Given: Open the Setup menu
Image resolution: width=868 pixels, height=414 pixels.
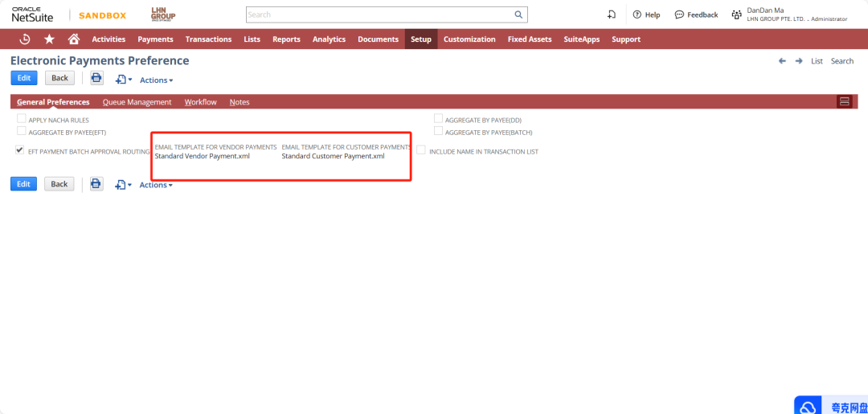Looking at the screenshot, I should tap(421, 39).
